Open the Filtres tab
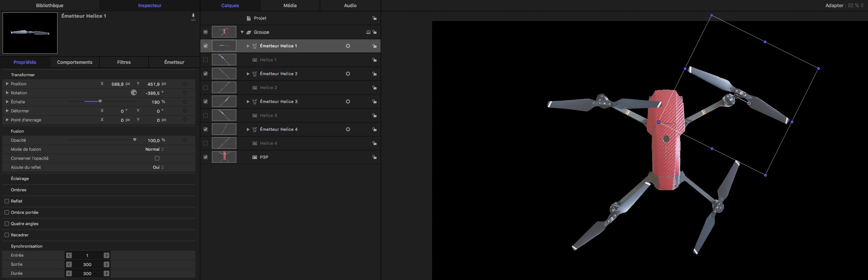 tap(124, 62)
